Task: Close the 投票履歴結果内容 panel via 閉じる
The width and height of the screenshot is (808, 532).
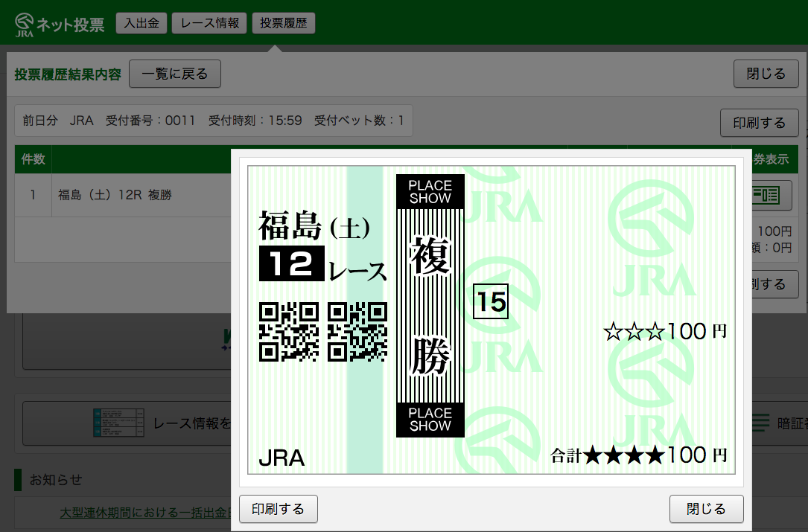Action: click(x=766, y=74)
